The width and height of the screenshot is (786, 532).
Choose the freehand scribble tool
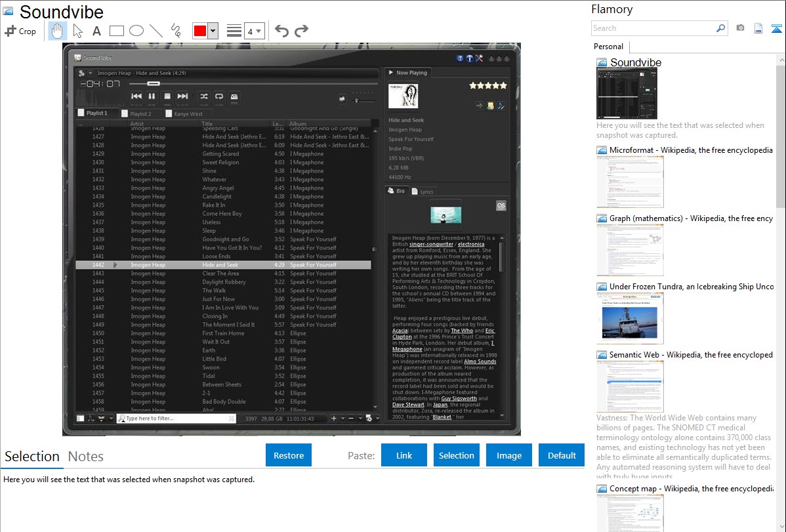[x=176, y=31]
